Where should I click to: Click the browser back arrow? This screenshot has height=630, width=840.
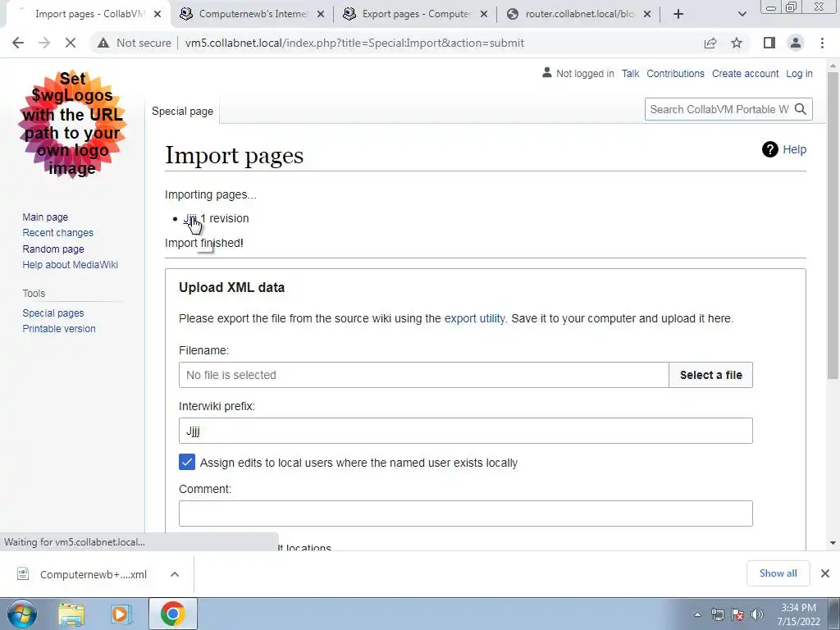coord(18,43)
